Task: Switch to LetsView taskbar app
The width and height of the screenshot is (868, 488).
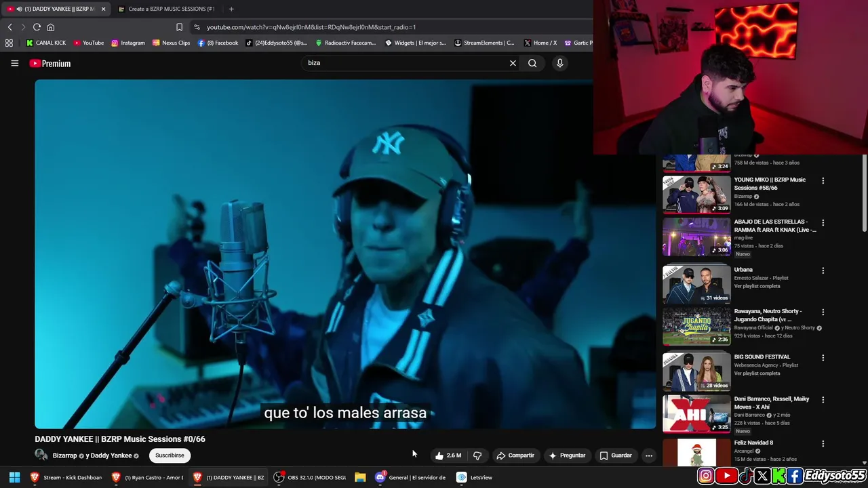Action: pos(475,477)
